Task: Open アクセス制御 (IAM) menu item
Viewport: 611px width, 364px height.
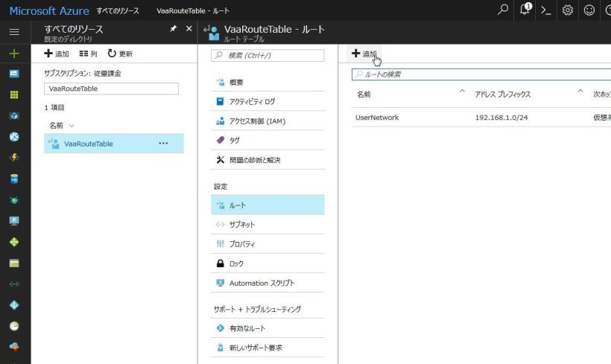Action: (x=257, y=121)
